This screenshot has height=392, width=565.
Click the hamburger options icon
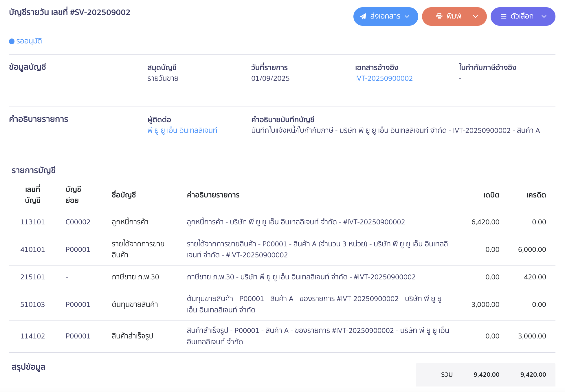click(504, 17)
